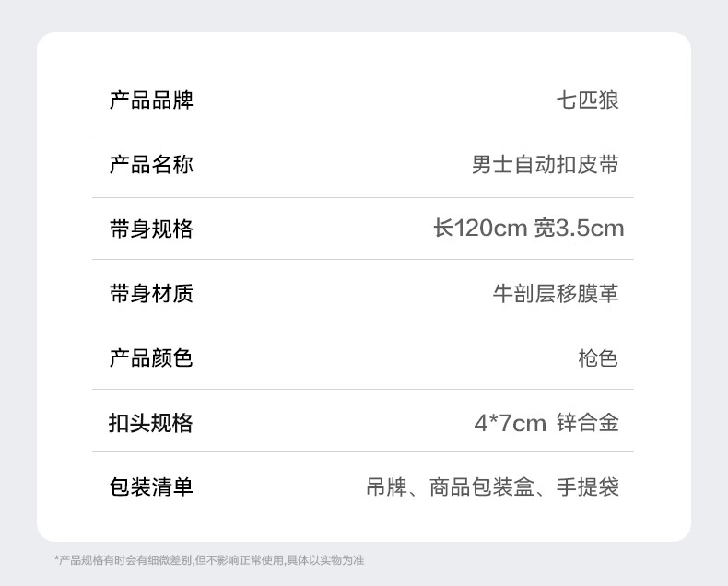Select the buckle size text 4*7cm
Viewport: 728px width, 586px height.
pos(511,423)
